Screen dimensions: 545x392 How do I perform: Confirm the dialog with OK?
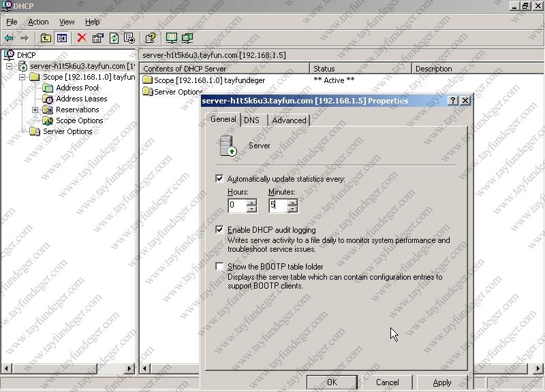click(332, 382)
